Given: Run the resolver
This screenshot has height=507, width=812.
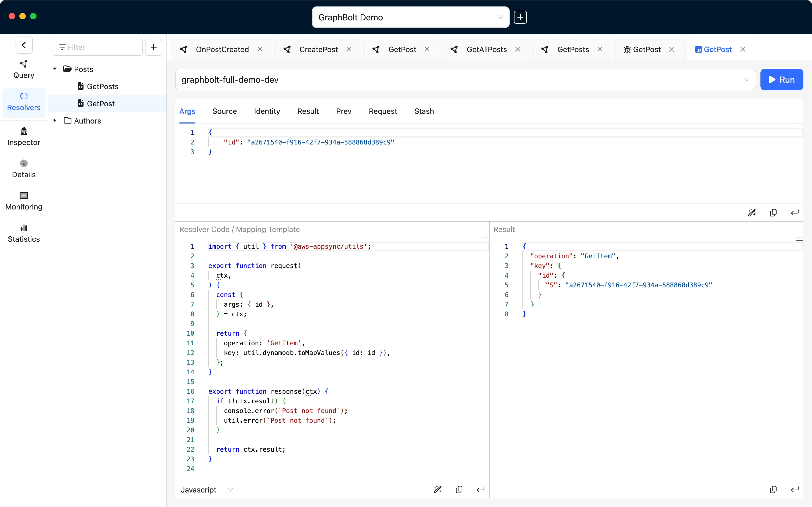Looking at the screenshot, I should 781,79.
